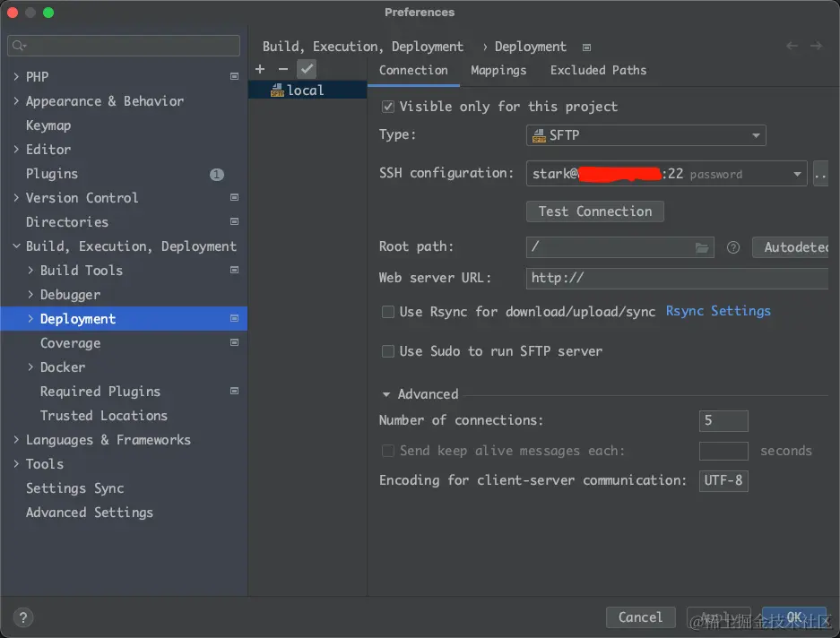This screenshot has width=840, height=638.
Task: Click project-level icon beside Build Tools
Action: 234,270
